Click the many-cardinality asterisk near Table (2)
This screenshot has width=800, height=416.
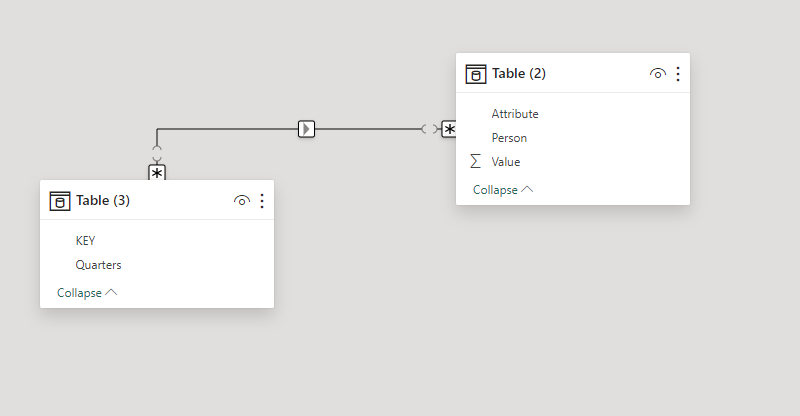click(x=449, y=129)
